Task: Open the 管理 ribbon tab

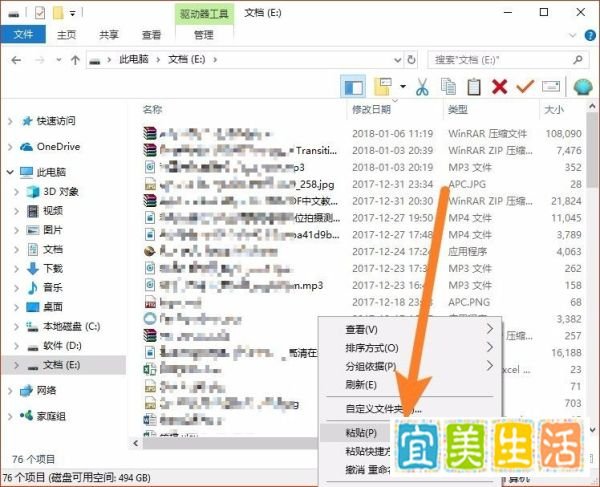Action: click(204, 35)
